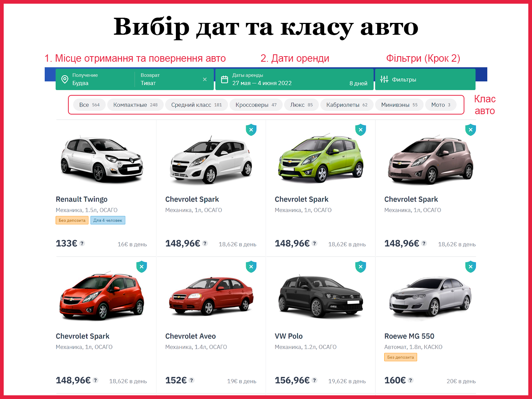Choose the Кабриолеты class filter
Viewport: 532px width, 399px height.
tap(347, 105)
